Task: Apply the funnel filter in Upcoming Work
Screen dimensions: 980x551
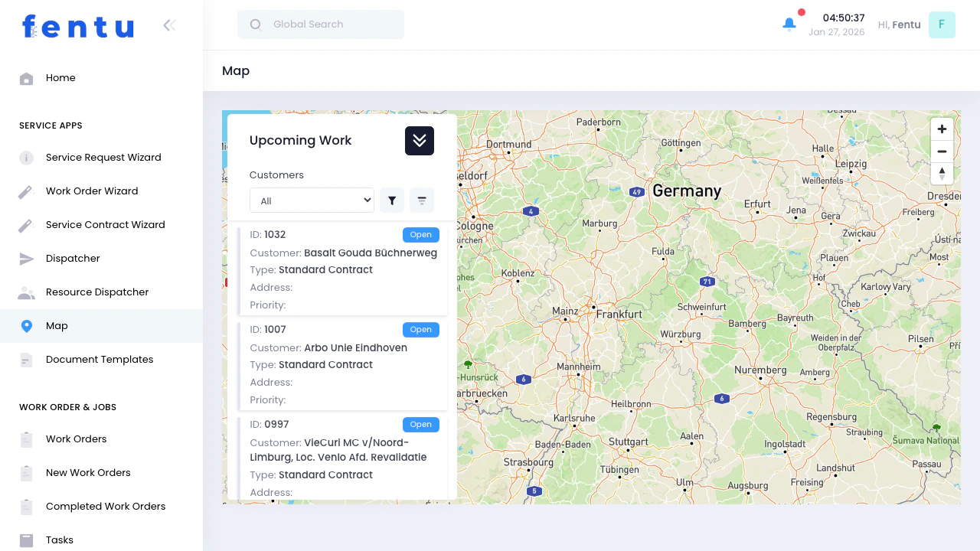Action: tap(391, 200)
